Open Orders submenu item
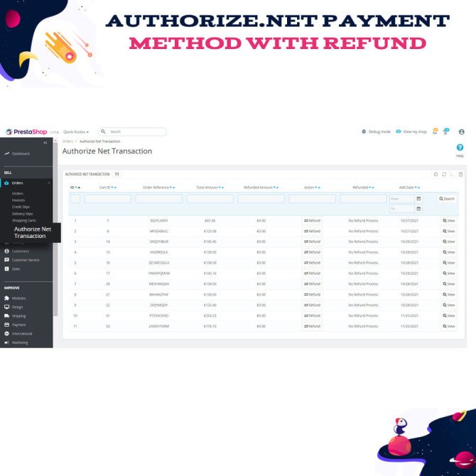476x476 pixels. point(18,193)
